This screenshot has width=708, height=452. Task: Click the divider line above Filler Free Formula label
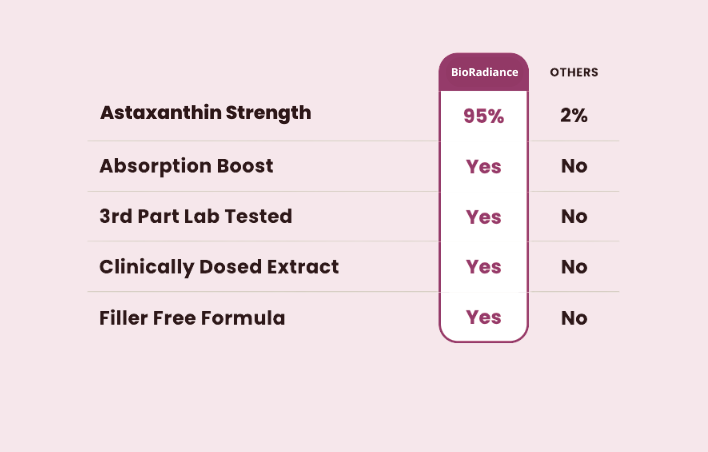coord(260,292)
